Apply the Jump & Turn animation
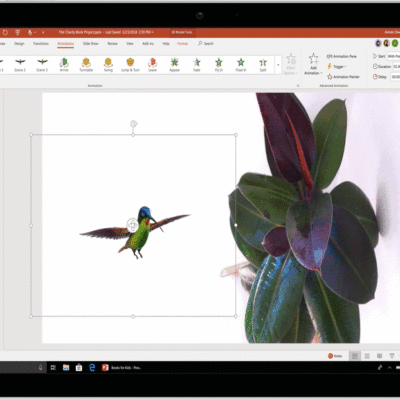The height and width of the screenshot is (400, 400). pyautogui.click(x=130, y=65)
